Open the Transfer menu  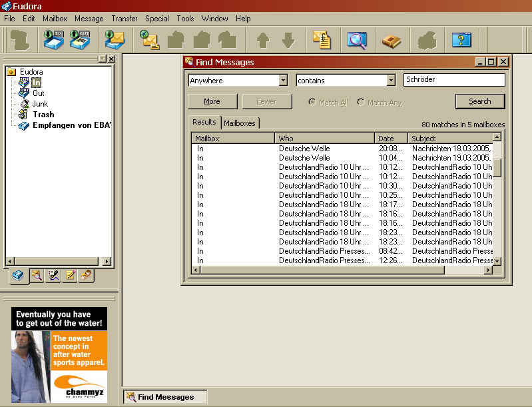pos(125,19)
